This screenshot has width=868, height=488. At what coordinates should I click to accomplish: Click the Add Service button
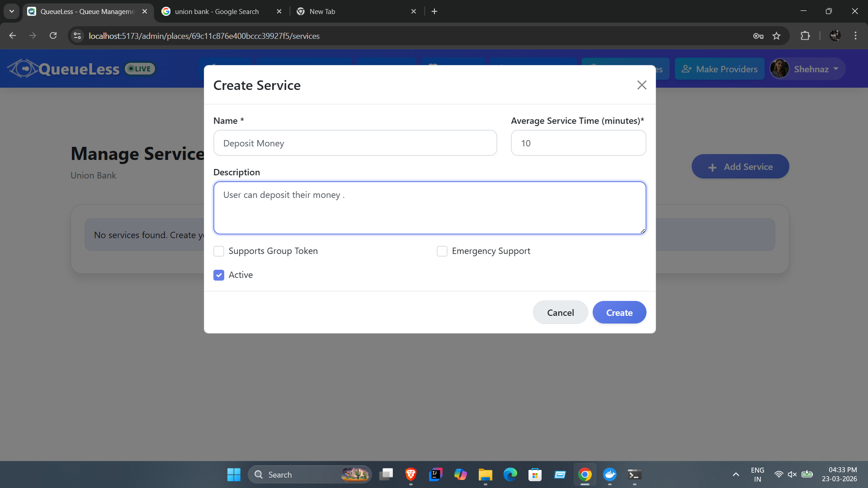pyautogui.click(x=740, y=167)
